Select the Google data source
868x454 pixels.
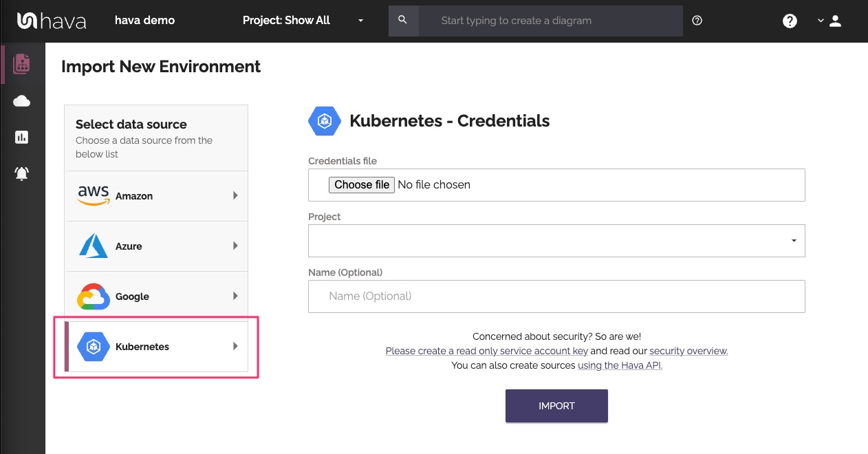[156, 296]
